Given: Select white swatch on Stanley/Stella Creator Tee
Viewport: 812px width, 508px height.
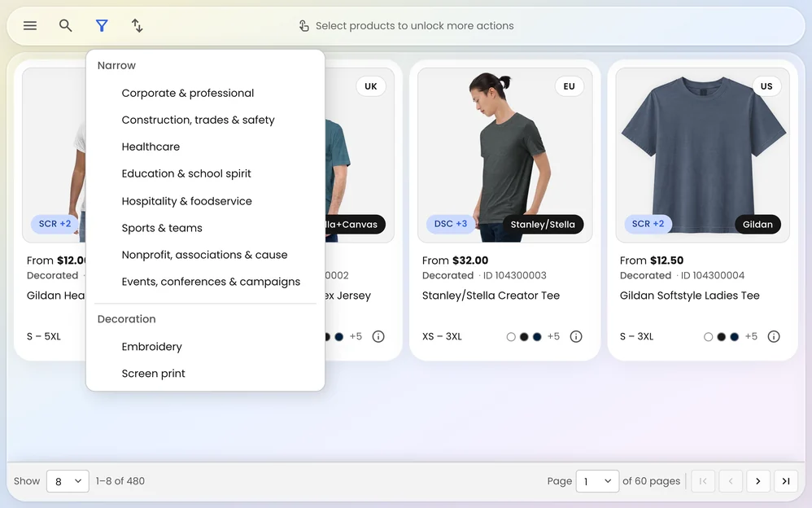Looking at the screenshot, I should (511, 337).
